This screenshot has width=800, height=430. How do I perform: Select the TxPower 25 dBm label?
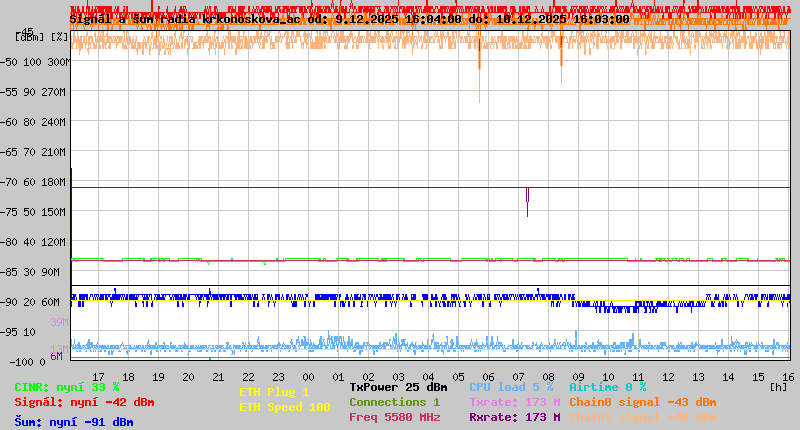[398, 387]
